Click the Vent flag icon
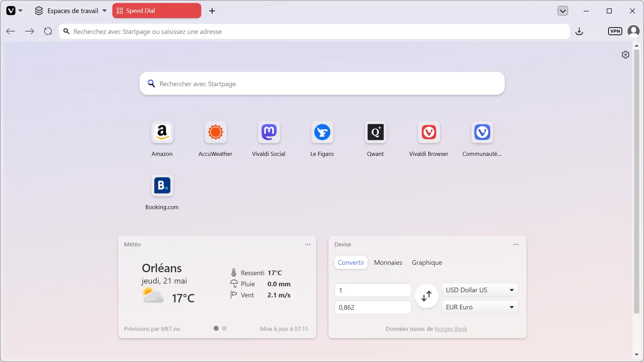Image resolution: width=644 pixels, height=362 pixels. point(234,295)
